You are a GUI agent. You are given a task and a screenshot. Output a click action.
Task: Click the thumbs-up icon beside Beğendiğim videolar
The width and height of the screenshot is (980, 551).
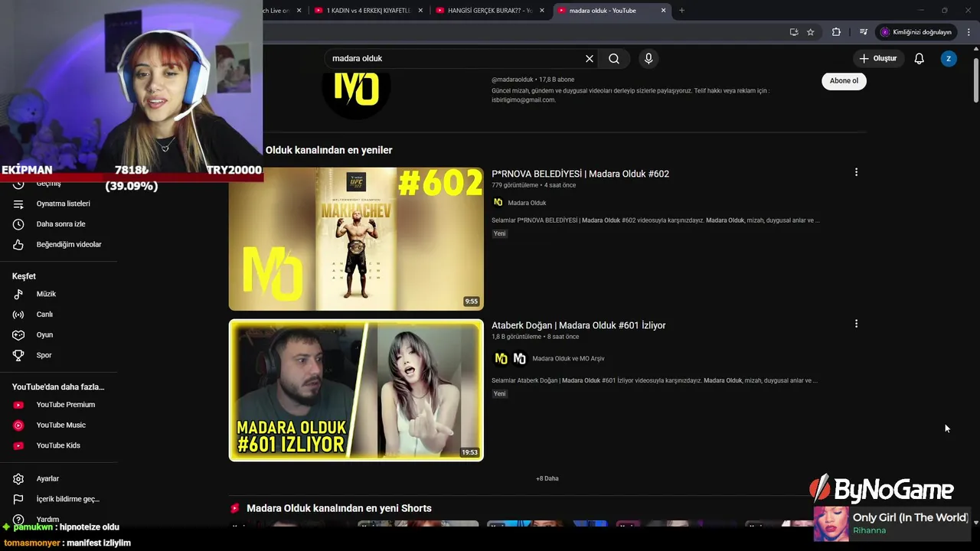[18, 244]
